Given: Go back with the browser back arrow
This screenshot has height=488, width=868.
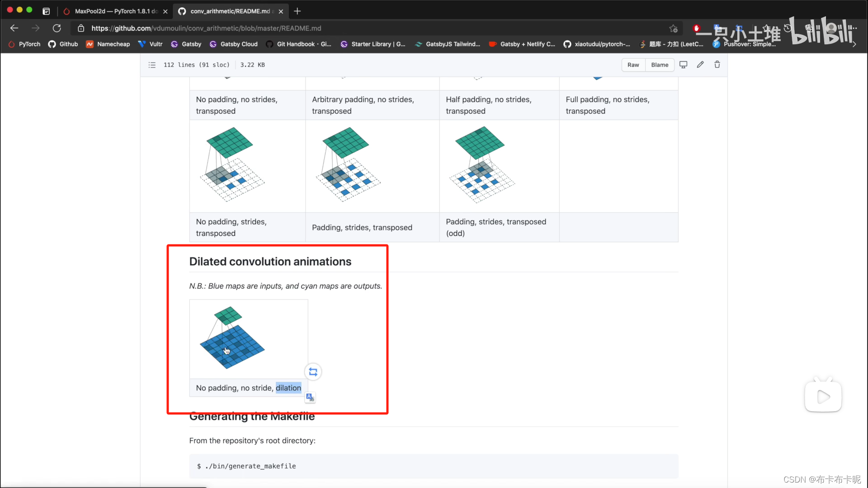Looking at the screenshot, I should pos(14,28).
